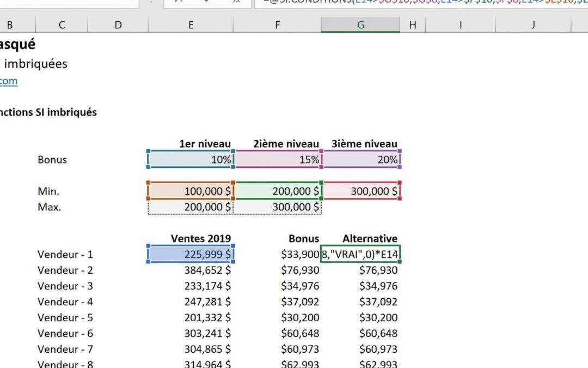Select column E header
Viewport: 588px width, 368px height.
click(x=191, y=25)
